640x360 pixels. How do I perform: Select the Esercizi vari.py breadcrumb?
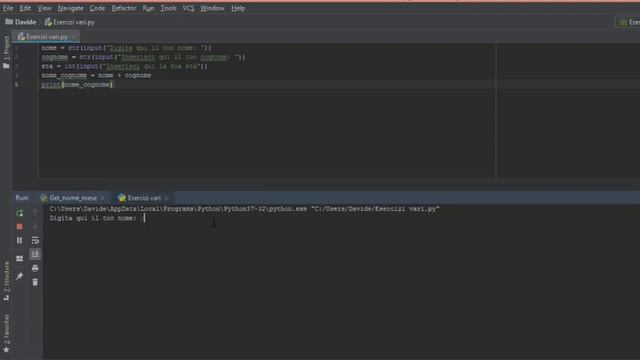click(x=70, y=22)
